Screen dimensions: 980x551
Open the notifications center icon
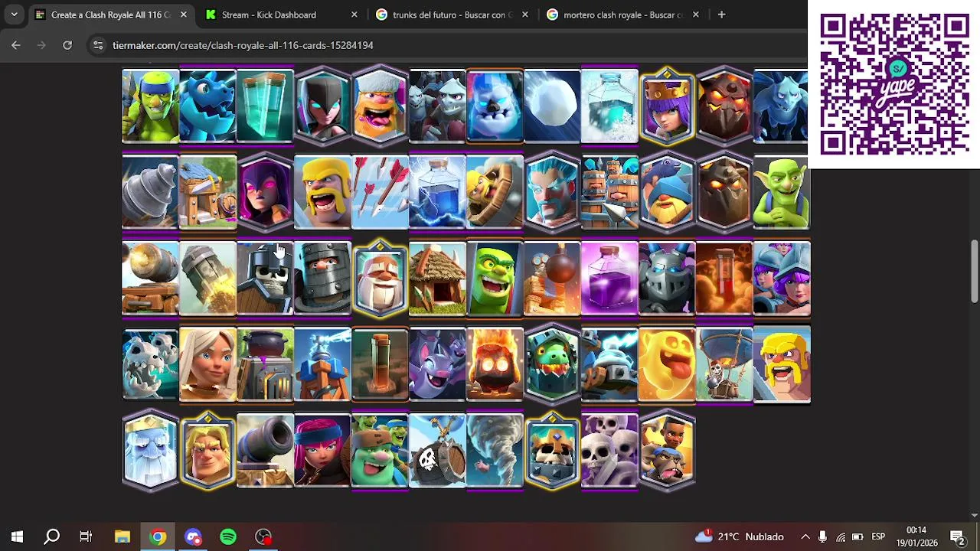pos(958,536)
